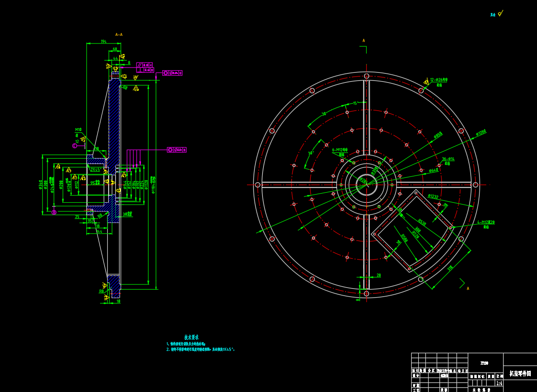Select the R538 radius dimension
The width and height of the screenshot is (537, 392).
pyautogui.click(x=422, y=222)
